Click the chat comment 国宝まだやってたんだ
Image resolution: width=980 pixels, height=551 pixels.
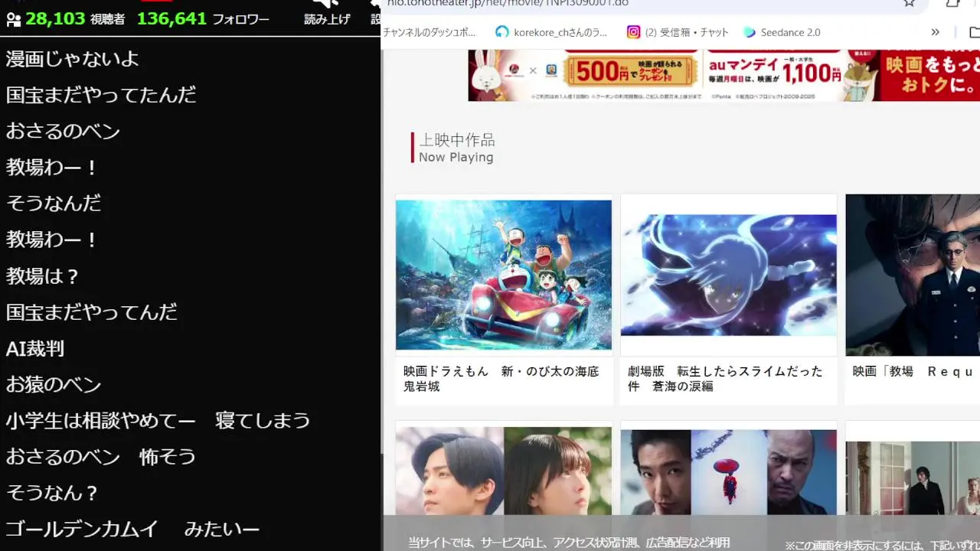point(101,95)
